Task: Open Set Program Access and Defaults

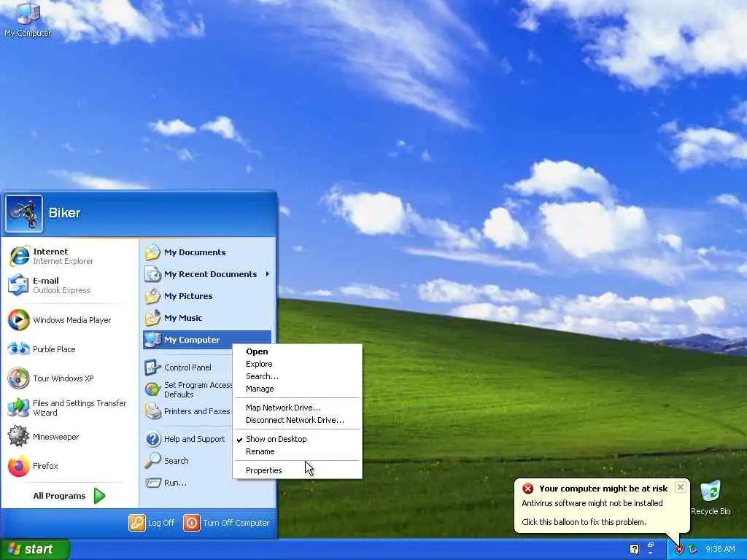Action: [x=187, y=389]
